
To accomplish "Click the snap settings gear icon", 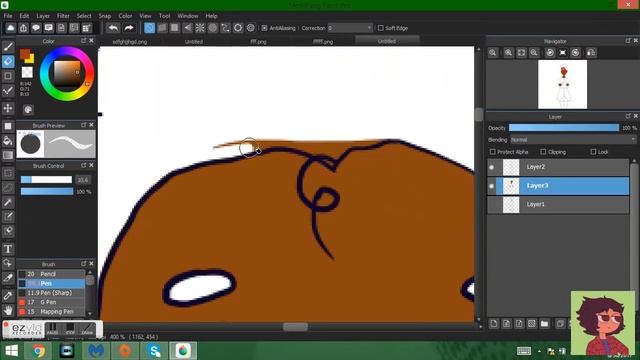I will click(251, 28).
